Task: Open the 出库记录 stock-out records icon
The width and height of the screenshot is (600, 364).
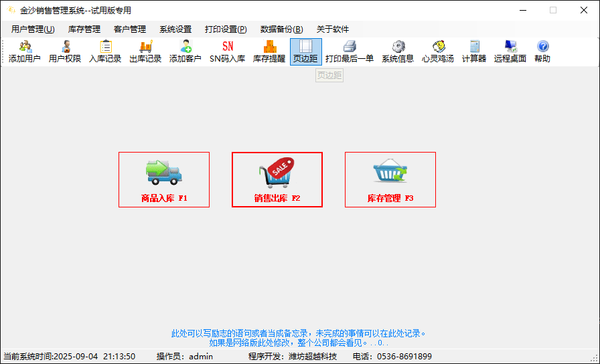Action: click(145, 52)
